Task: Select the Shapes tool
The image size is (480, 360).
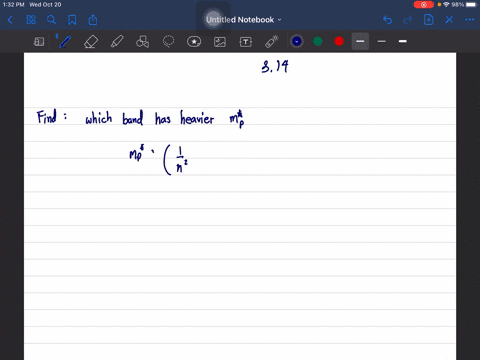Action: [143, 42]
